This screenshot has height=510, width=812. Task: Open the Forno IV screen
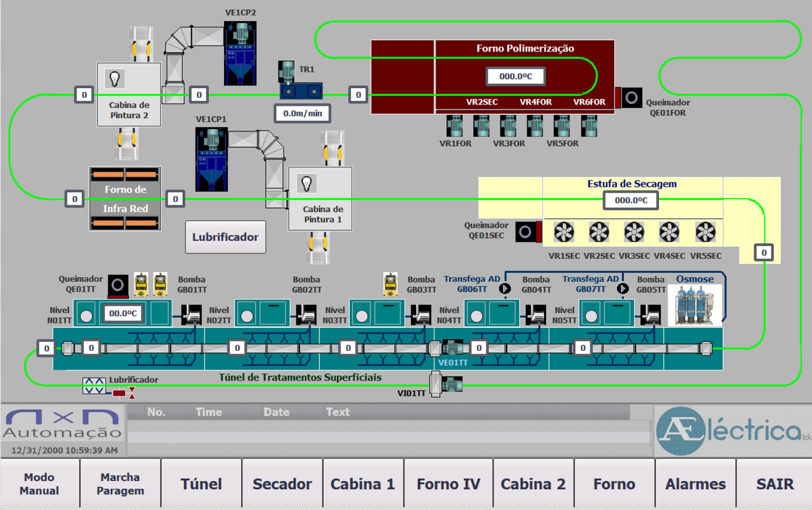(x=448, y=484)
